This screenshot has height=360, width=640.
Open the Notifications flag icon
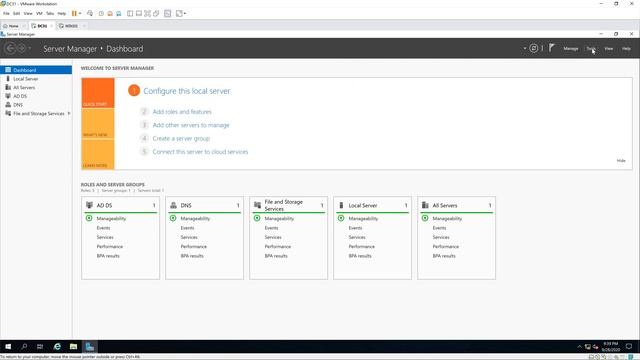(x=551, y=48)
